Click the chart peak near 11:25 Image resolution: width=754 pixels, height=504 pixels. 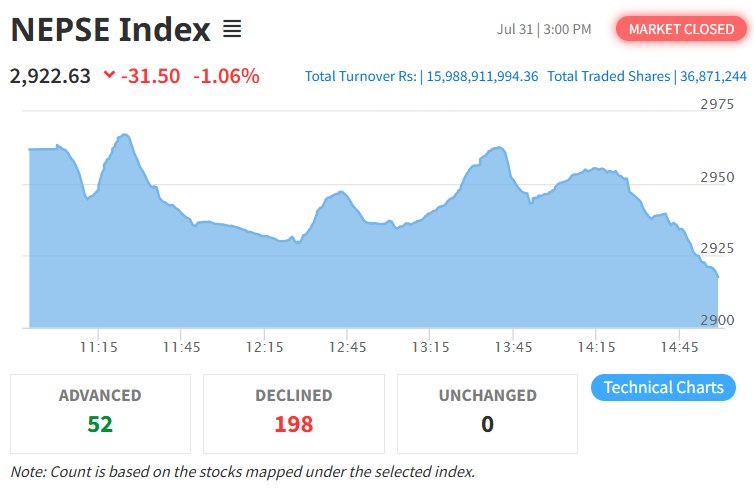click(x=125, y=135)
